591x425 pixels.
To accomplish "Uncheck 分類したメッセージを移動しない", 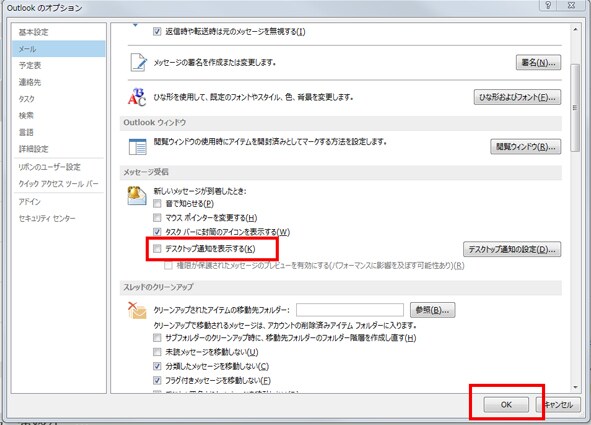I will point(157,366).
